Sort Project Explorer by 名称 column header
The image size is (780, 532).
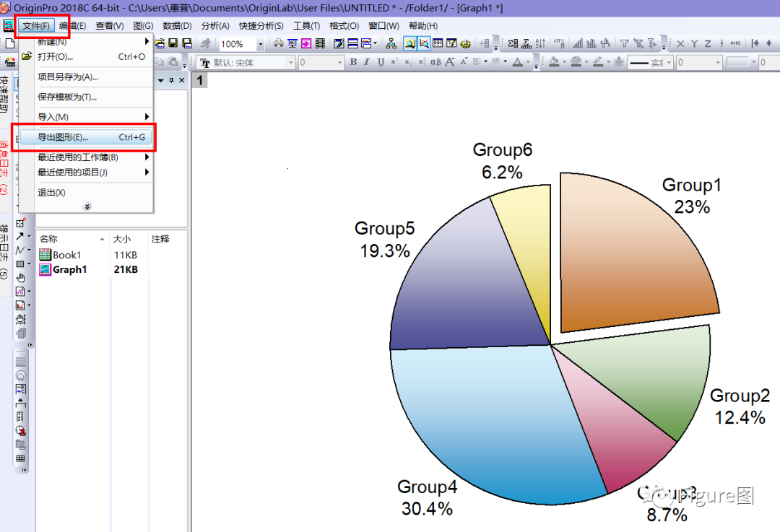(x=73, y=239)
